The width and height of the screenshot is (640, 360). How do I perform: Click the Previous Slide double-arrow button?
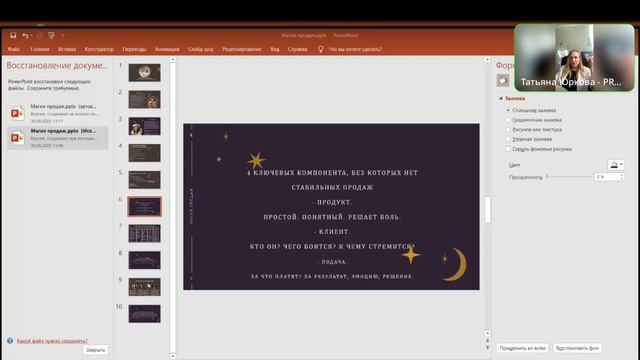click(x=487, y=340)
